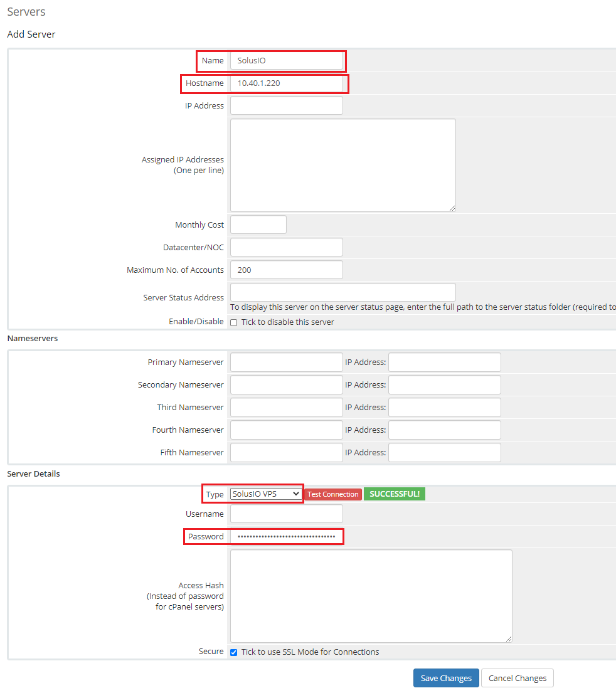The image size is (616, 698).
Task: Click the Hostname field containing 10.40.1.220
Action: pos(286,83)
